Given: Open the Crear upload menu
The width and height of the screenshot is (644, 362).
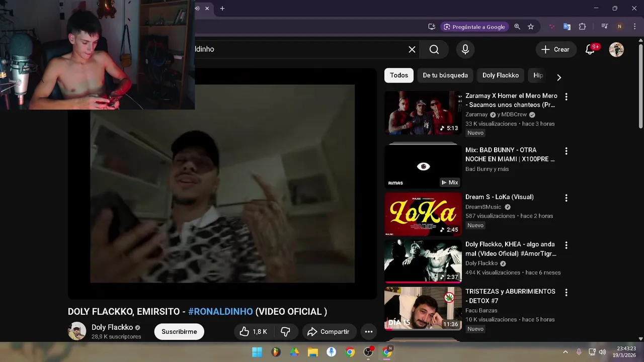Looking at the screenshot, I should [555, 49].
